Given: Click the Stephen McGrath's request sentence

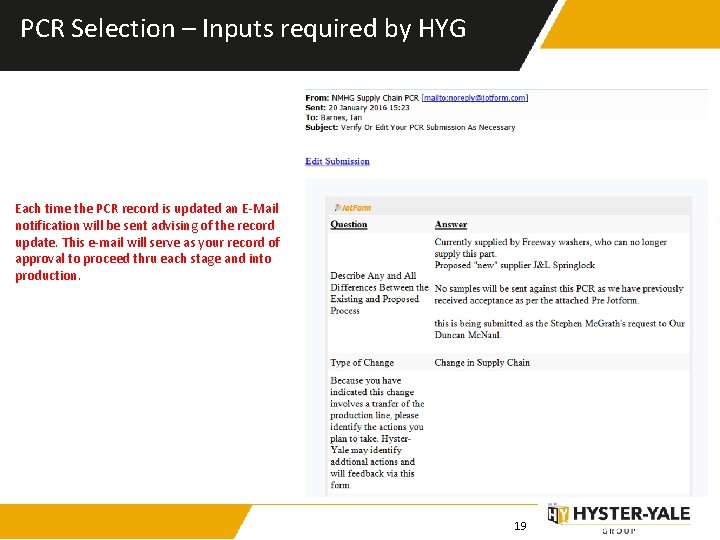Looking at the screenshot, I should [x=559, y=329].
